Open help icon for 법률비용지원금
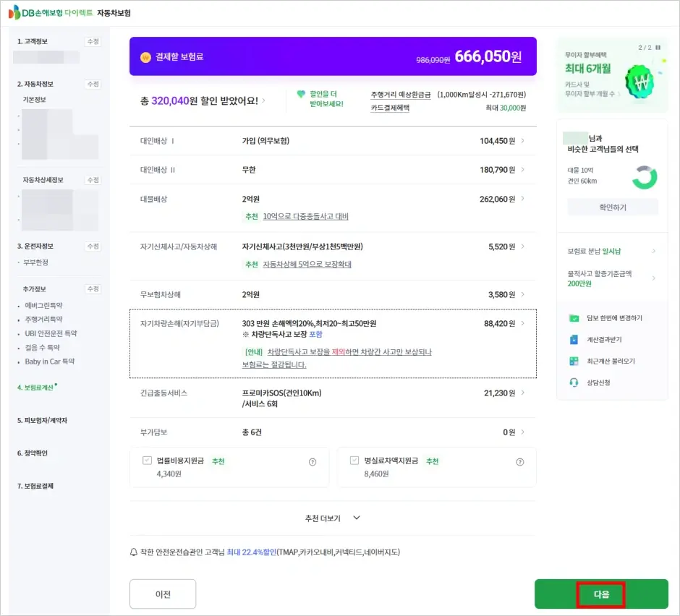Screen dimensions: 680x616 (x=313, y=462)
